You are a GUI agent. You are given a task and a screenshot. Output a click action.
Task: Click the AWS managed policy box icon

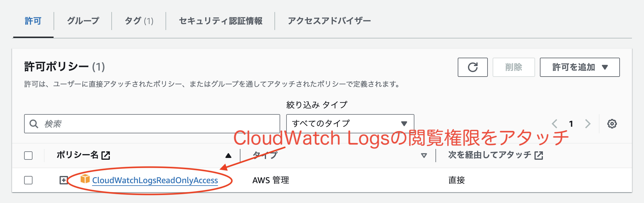click(x=85, y=180)
